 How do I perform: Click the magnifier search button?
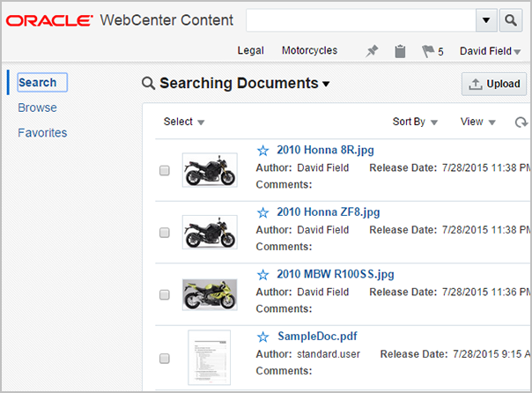(x=511, y=20)
